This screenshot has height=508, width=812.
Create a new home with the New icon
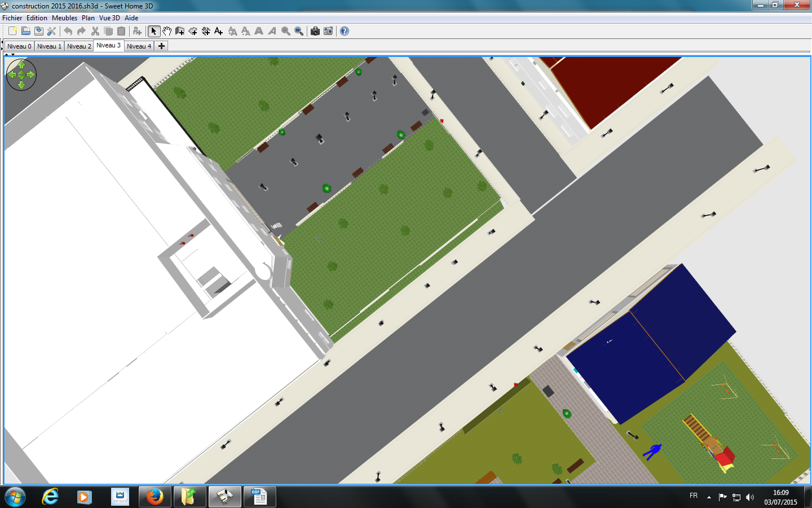tap(12, 31)
